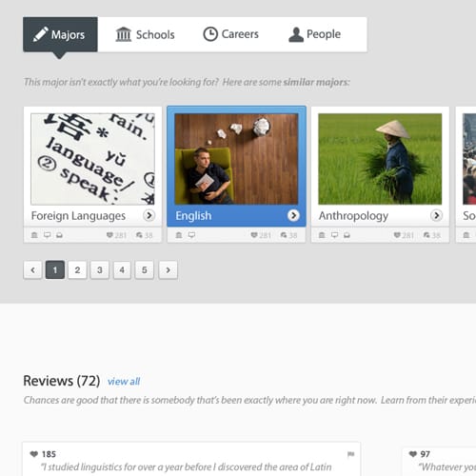This screenshot has height=476, width=476.
Task: Flag the linguistics review
Action: (350, 454)
